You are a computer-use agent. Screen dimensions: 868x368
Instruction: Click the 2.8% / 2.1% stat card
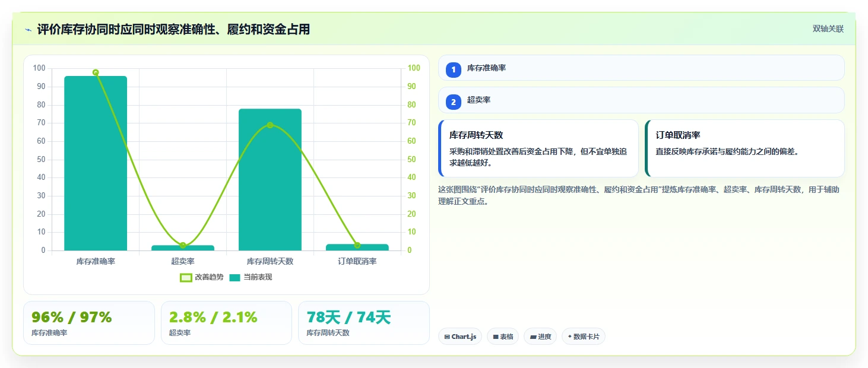pos(226,323)
